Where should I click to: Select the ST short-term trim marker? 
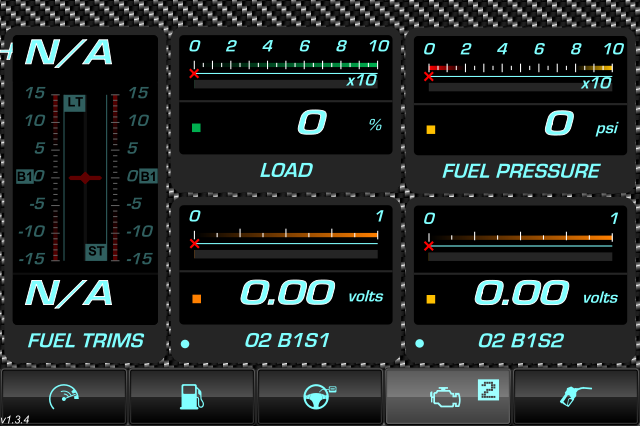point(96,252)
